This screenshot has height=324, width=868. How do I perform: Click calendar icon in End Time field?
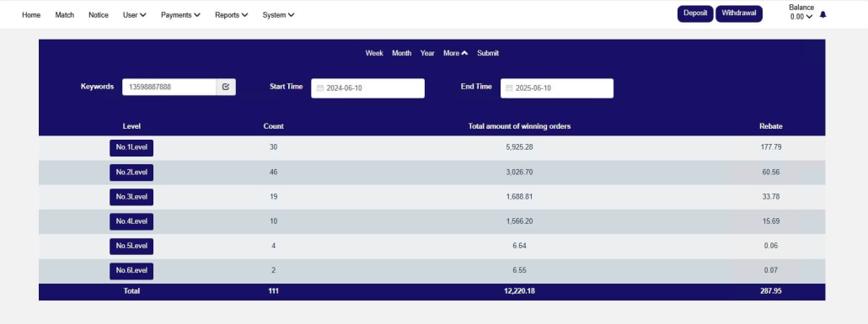pyautogui.click(x=509, y=88)
